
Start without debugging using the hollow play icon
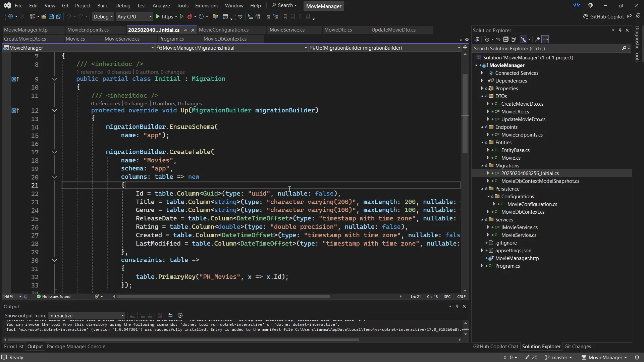coord(182,16)
